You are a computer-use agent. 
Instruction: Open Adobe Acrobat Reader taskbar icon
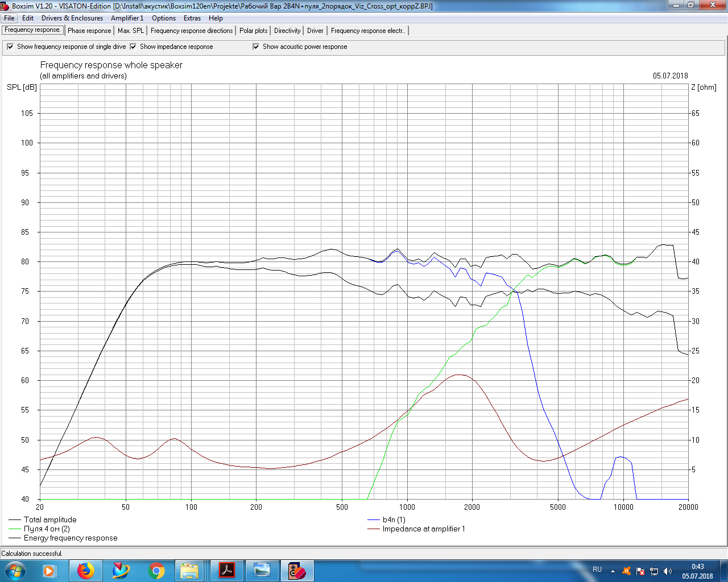227,570
